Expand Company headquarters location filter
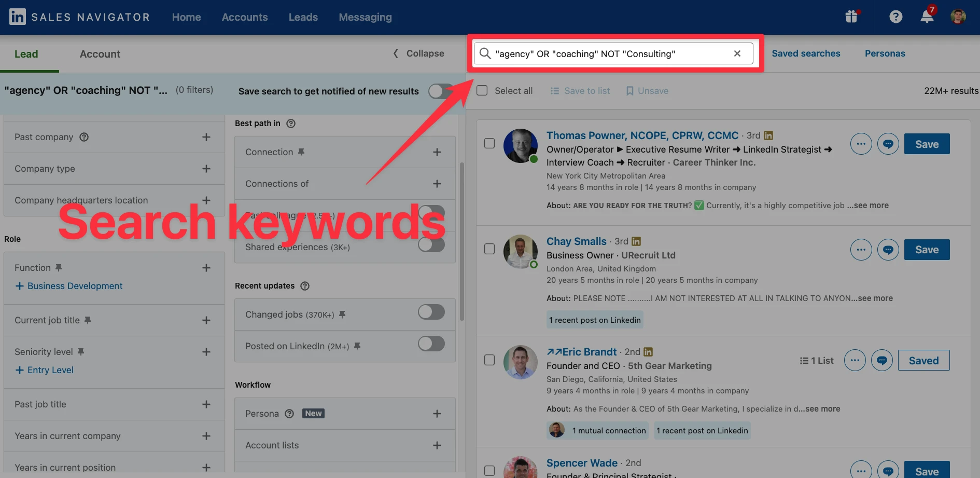980x478 pixels. [206, 200]
